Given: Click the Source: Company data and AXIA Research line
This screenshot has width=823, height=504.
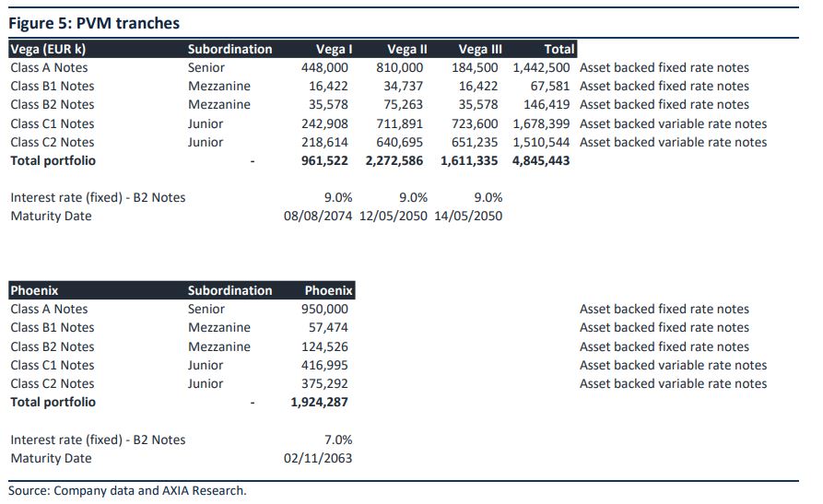Looking at the screenshot, I should point(127,491).
